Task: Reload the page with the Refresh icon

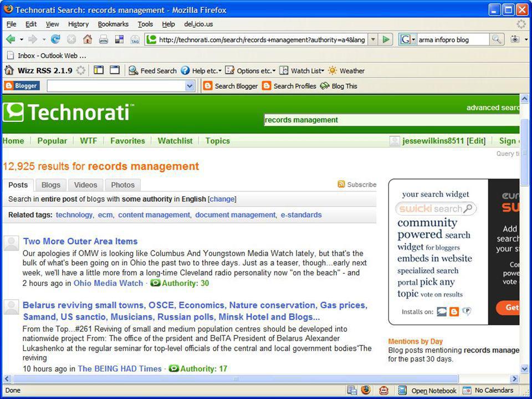Action: (55, 39)
